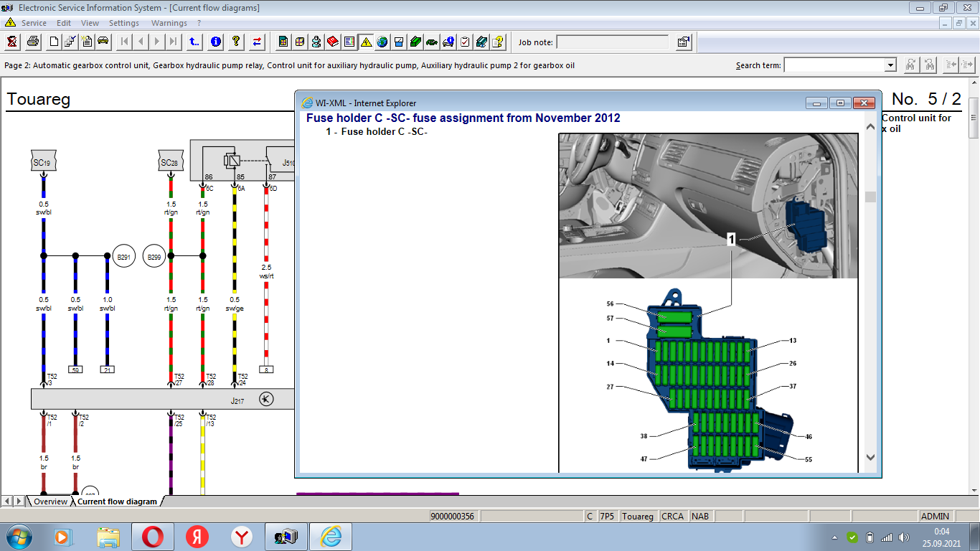The width and height of the screenshot is (980, 551).
Task: Open Internet Explorer taskbar icon
Action: (331, 537)
